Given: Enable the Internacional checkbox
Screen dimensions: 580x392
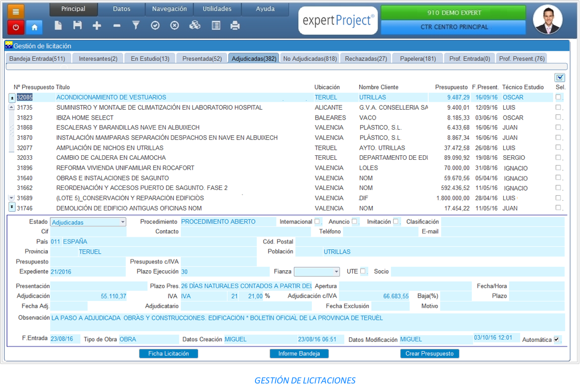Looking at the screenshot, I should pos(318,221).
